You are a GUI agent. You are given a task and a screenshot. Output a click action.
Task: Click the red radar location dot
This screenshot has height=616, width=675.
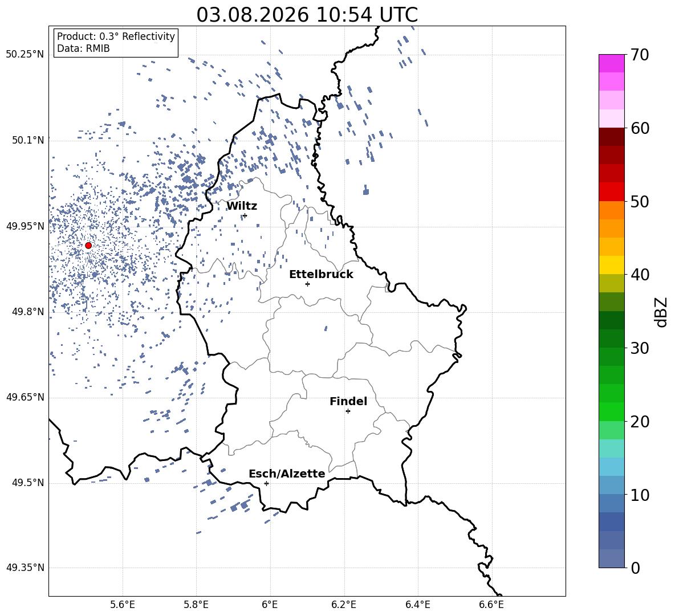click(x=88, y=246)
